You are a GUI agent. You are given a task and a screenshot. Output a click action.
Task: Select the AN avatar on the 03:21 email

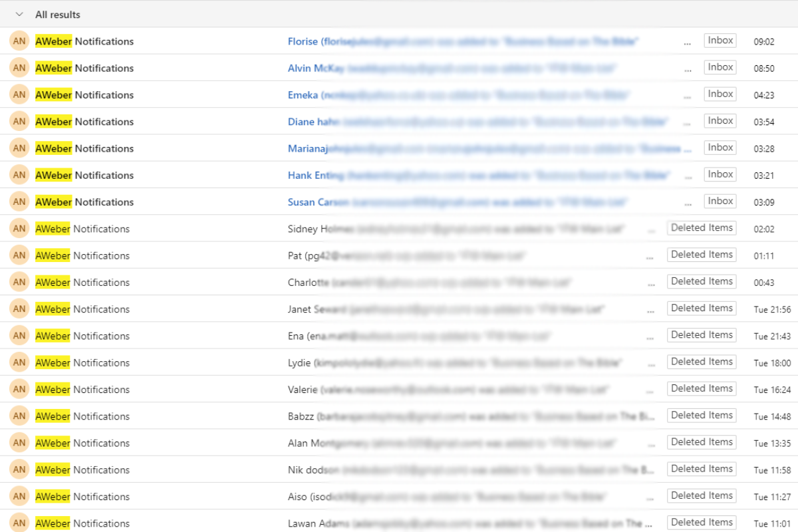[19, 175]
